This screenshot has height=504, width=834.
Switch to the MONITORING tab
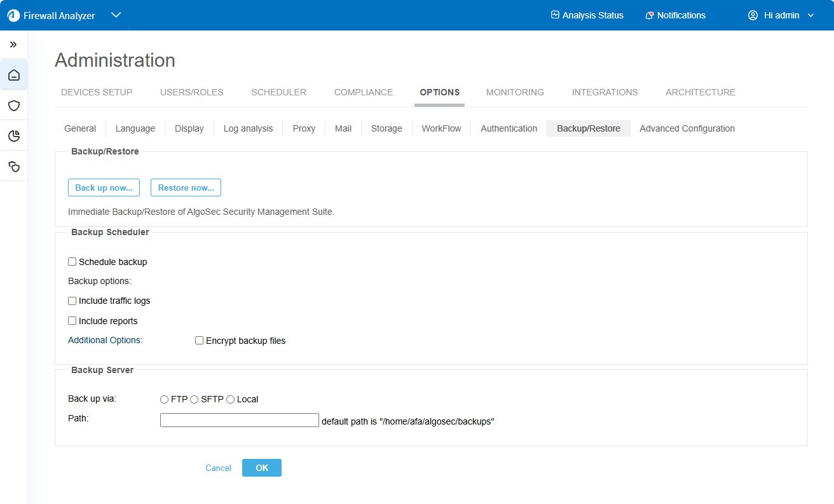pyautogui.click(x=515, y=92)
